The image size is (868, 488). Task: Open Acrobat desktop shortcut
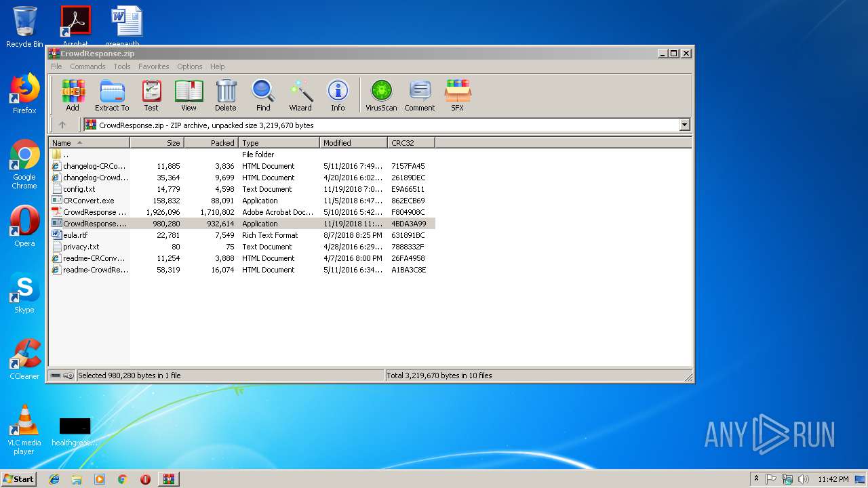pos(75,27)
